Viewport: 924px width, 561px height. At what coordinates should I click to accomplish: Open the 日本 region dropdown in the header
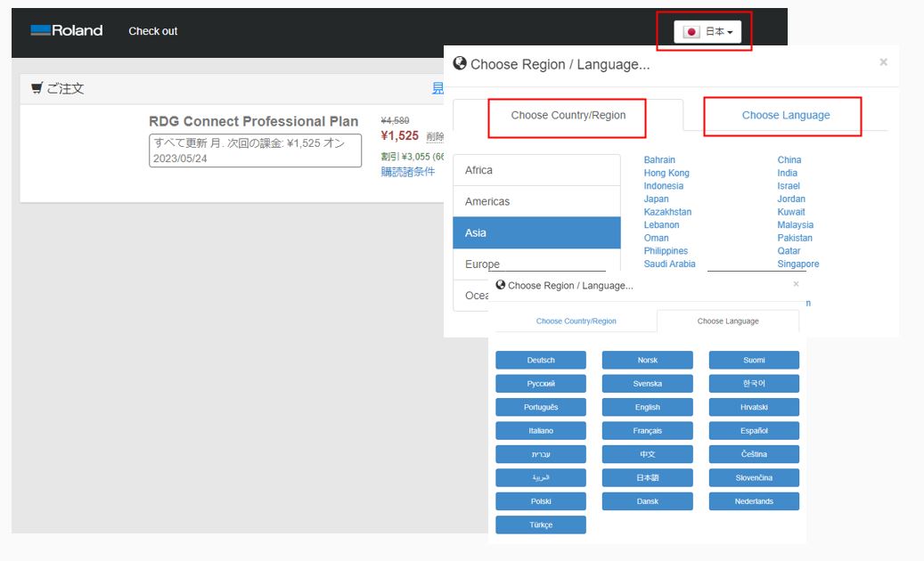coord(707,32)
